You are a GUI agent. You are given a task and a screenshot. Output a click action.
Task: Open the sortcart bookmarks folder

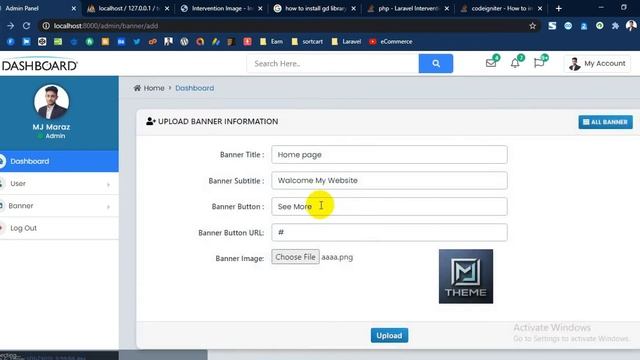(307, 42)
